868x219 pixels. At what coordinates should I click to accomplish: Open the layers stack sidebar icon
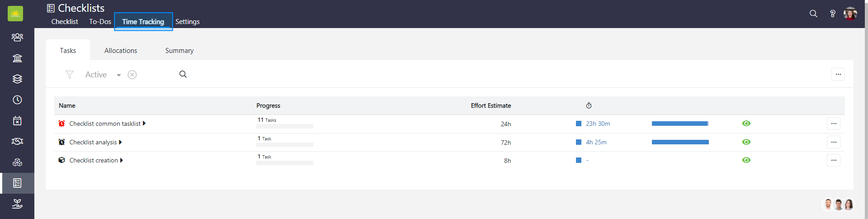click(x=17, y=79)
